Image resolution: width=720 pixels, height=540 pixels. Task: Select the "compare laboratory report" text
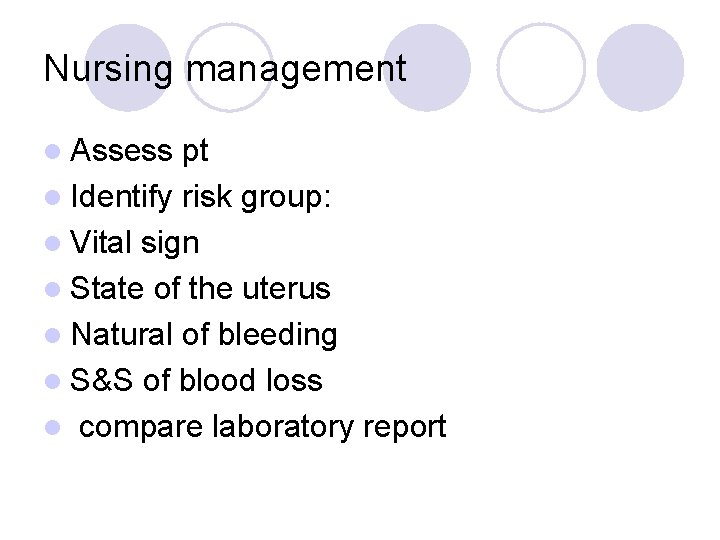tap(262, 427)
